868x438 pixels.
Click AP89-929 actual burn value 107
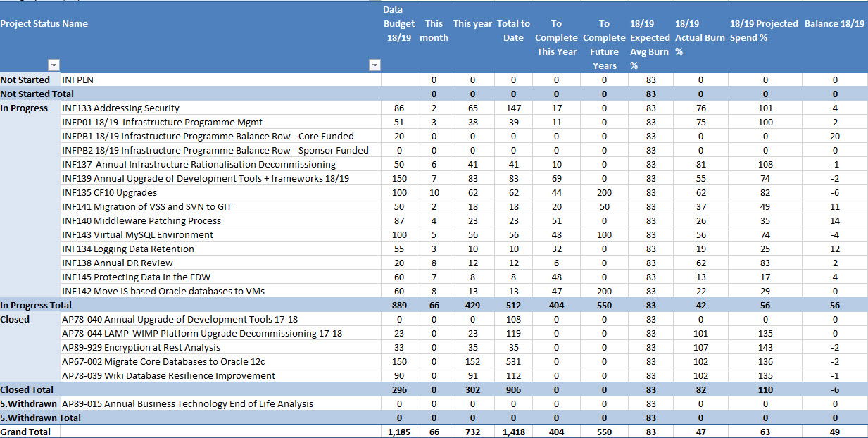point(700,347)
